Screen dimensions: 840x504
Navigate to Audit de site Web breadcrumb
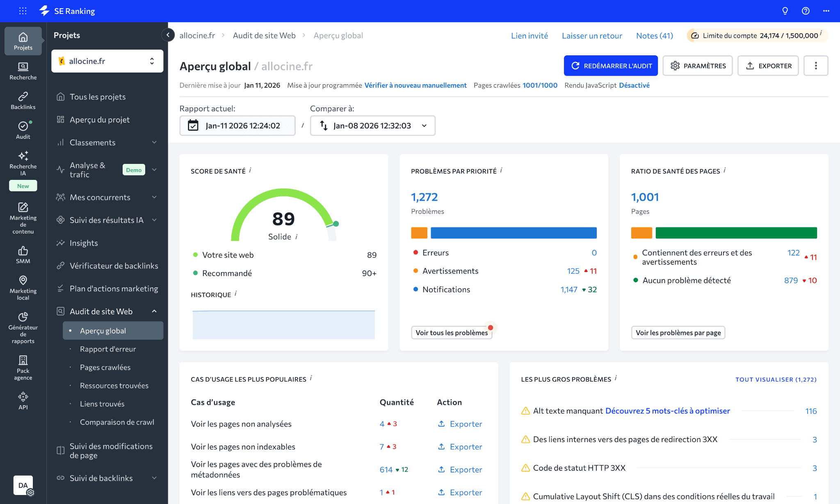264,35
